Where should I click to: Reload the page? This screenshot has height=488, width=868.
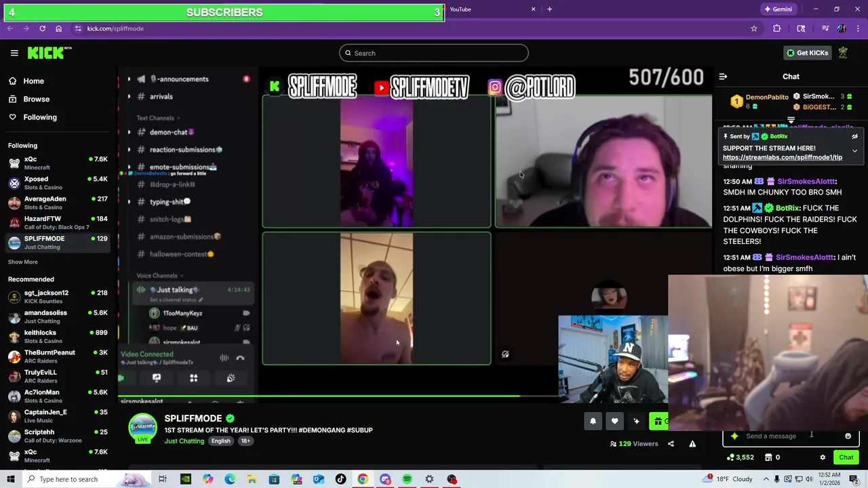pos(42,28)
